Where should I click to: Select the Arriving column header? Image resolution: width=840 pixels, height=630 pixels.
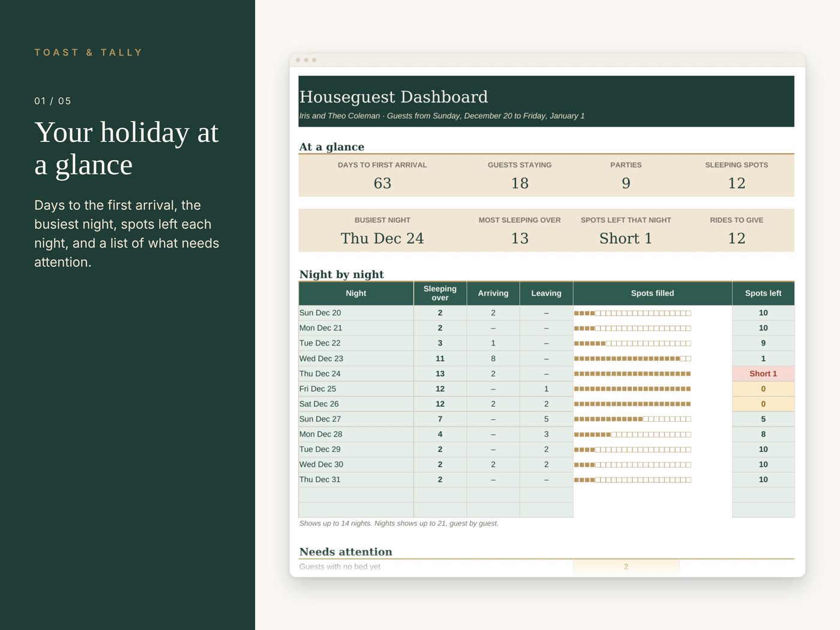coord(493,293)
